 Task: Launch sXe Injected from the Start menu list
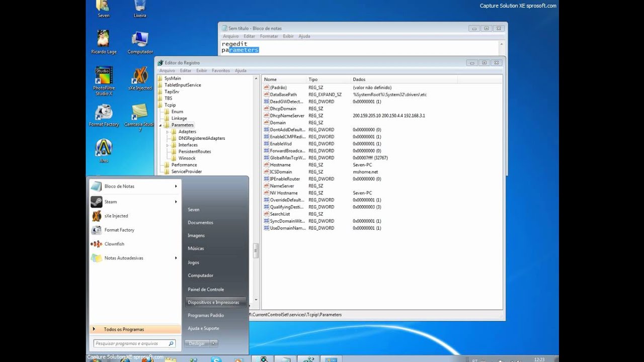click(135, 216)
